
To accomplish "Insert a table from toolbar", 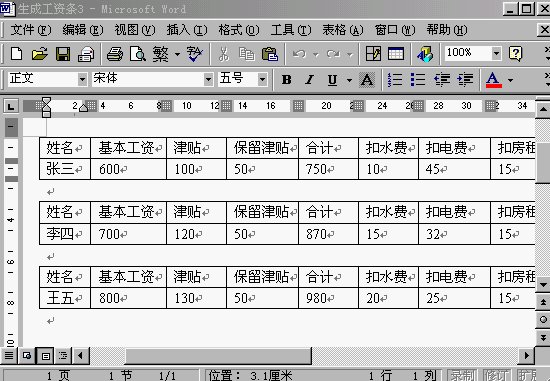I will point(396,54).
